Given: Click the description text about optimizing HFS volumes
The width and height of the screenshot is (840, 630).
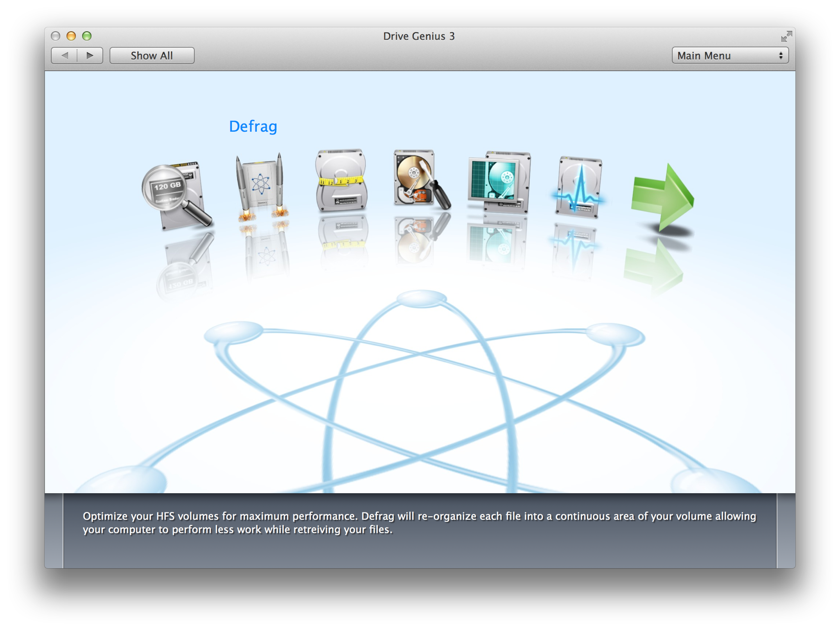Looking at the screenshot, I should coord(419,523).
